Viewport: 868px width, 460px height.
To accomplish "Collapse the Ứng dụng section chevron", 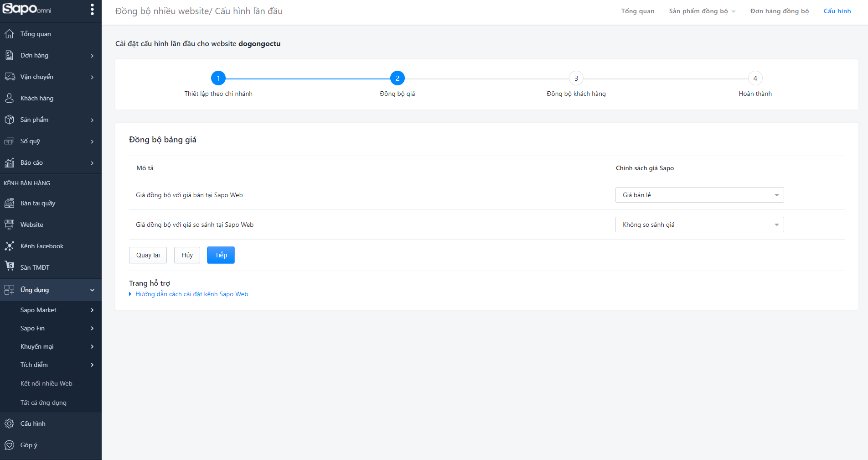I will (92, 290).
